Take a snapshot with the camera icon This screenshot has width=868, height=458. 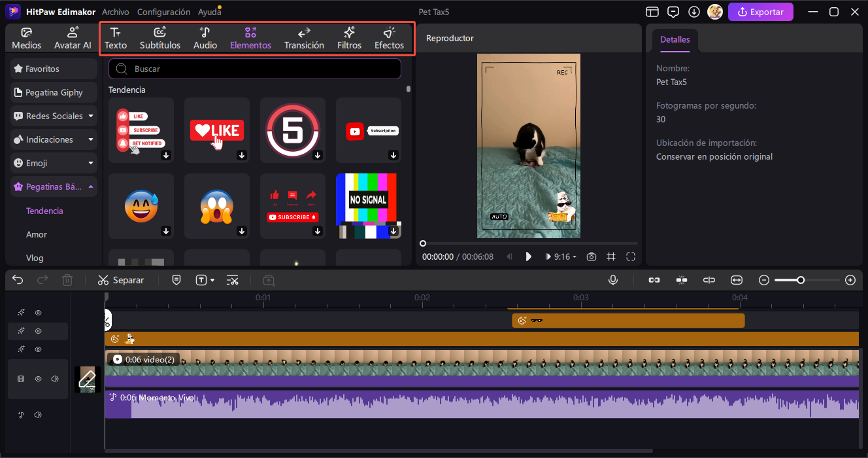[x=591, y=256]
